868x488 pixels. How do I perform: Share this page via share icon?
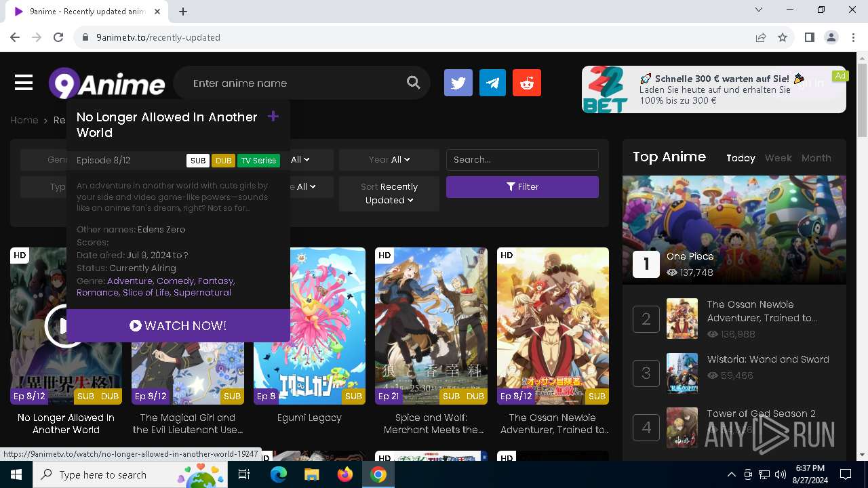pos(761,37)
